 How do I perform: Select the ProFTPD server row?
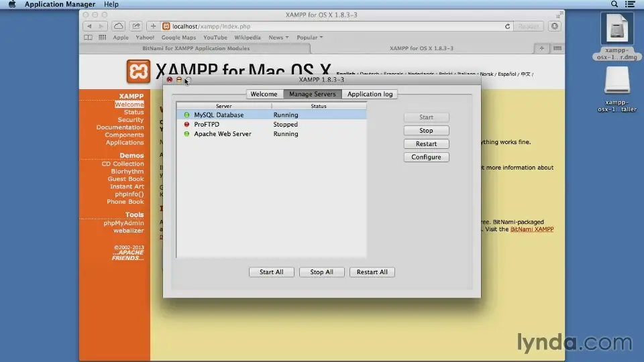(x=272, y=125)
